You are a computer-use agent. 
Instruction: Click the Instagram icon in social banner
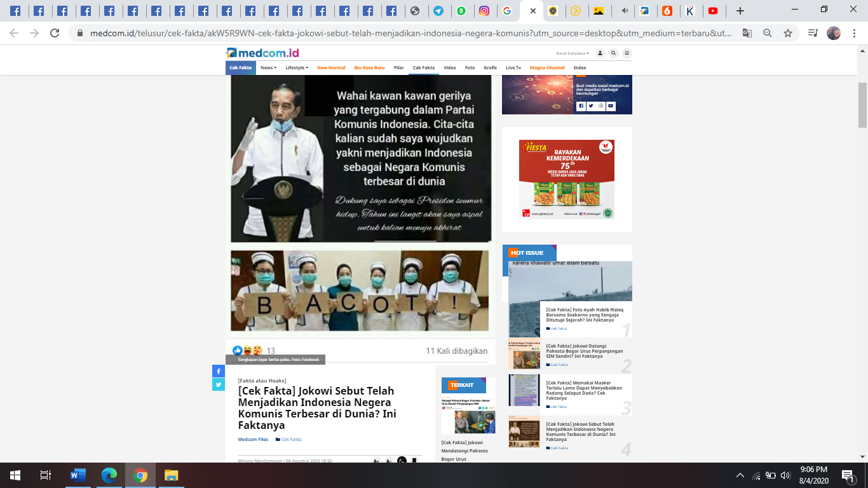point(600,106)
